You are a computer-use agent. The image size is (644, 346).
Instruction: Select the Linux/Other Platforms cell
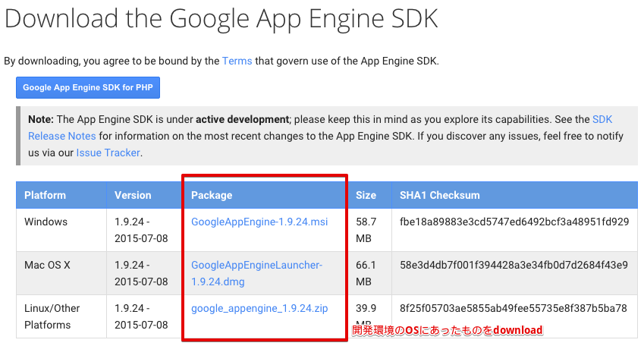[61, 316]
